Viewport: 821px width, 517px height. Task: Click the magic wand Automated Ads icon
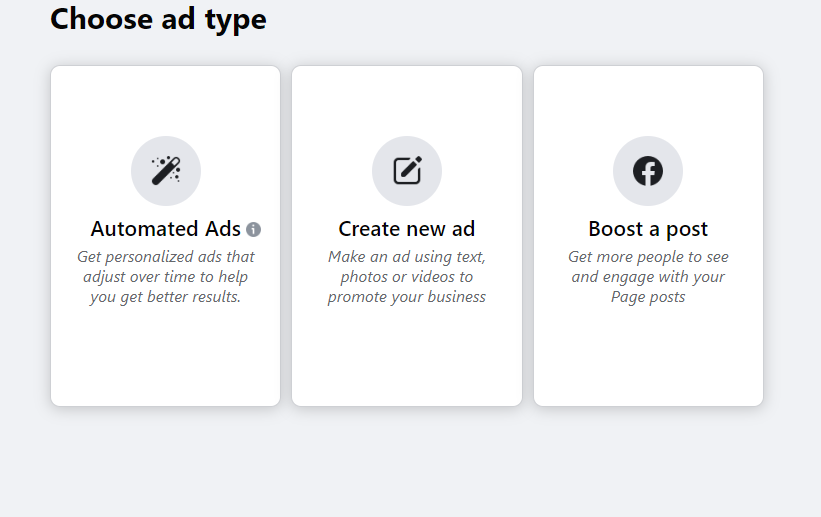point(166,171)
